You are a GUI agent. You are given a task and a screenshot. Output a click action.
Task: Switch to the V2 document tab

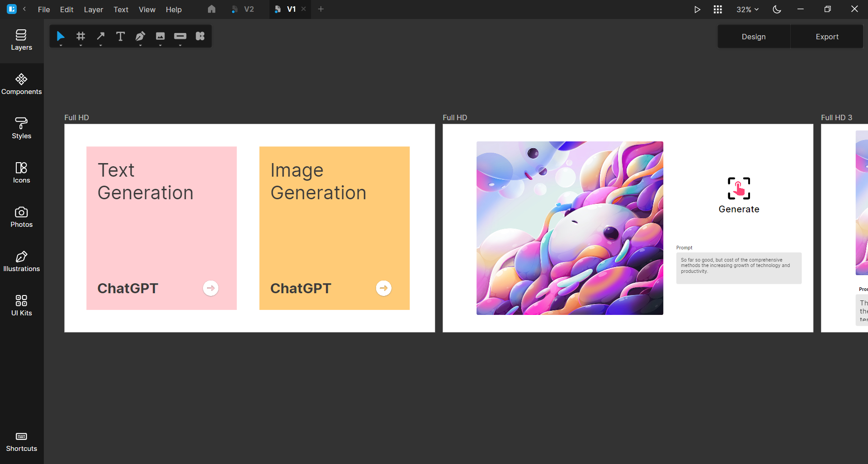click(243, 9)
